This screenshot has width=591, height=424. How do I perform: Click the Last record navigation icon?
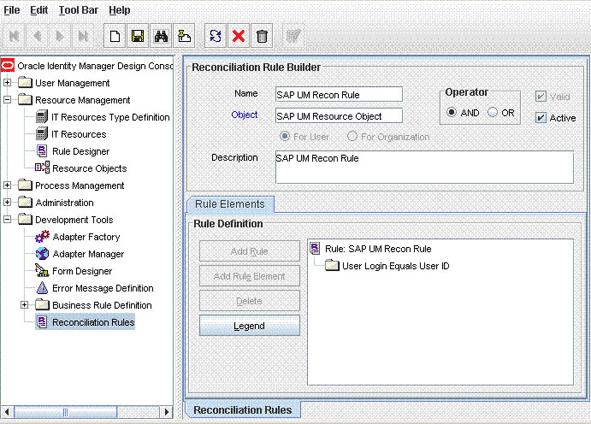[83, 36]
